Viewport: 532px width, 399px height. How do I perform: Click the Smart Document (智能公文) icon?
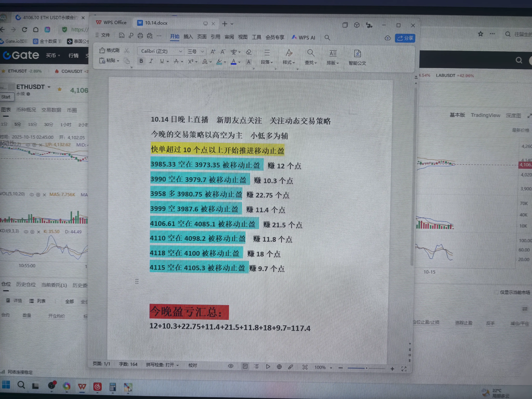(357, 54)
